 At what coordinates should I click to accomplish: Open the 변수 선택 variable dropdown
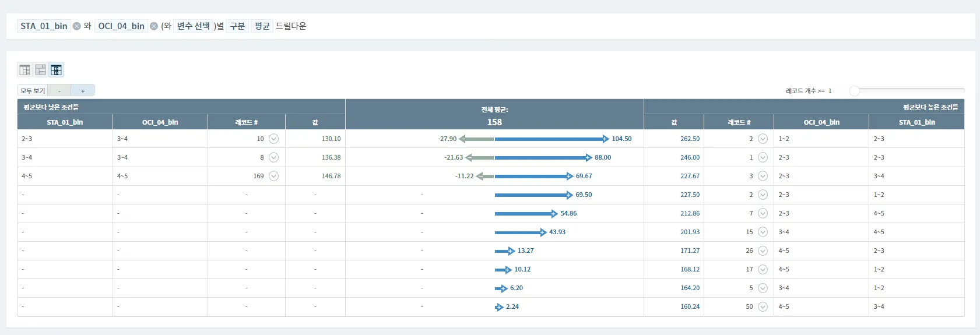(193, 26)
